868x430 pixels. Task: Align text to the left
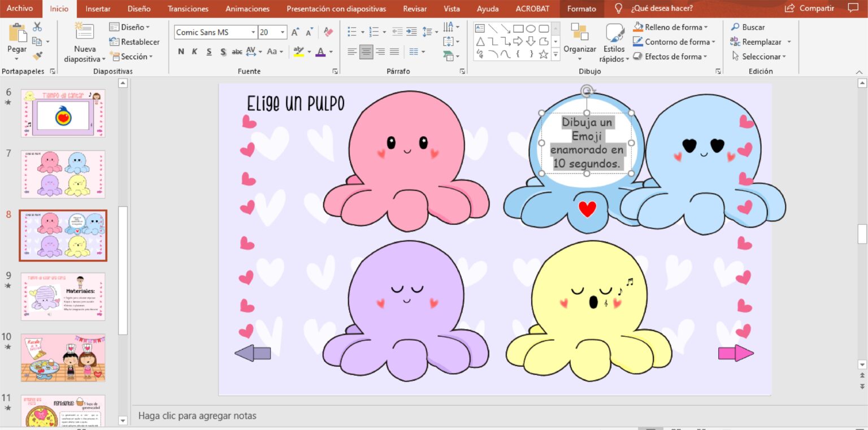pyautogui.click(x=352, y=52)
